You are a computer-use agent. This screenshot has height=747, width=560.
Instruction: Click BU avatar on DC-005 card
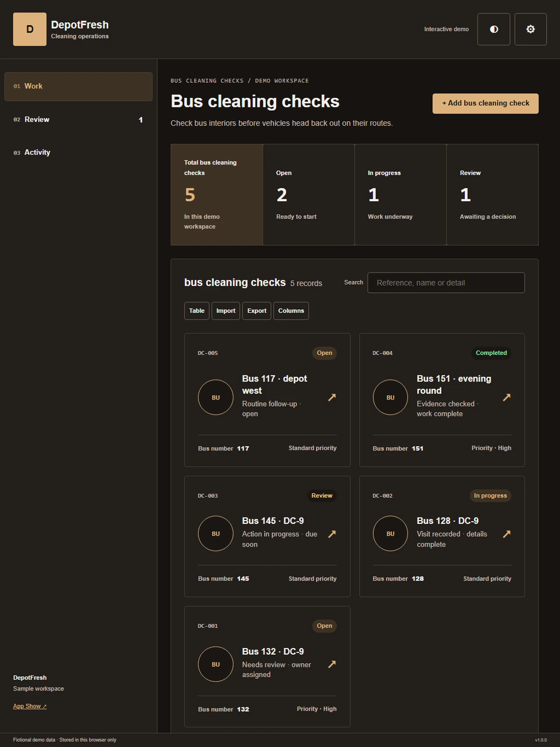216,397
